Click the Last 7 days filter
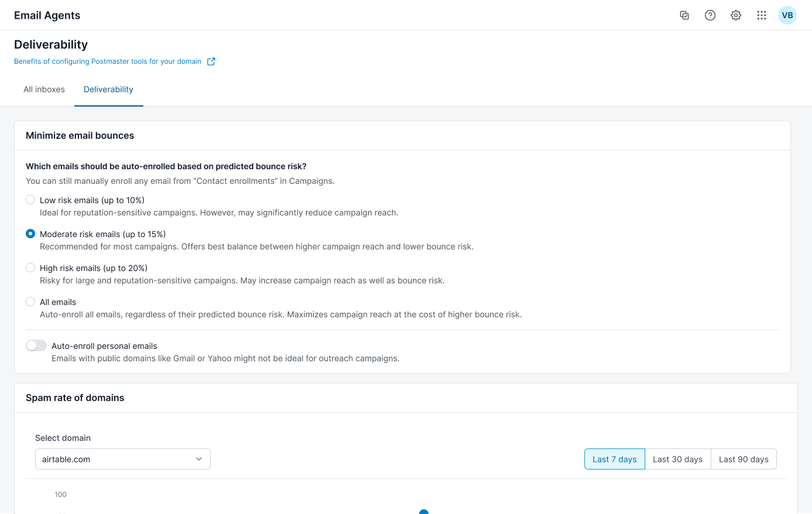 click(x=614, y=459)
